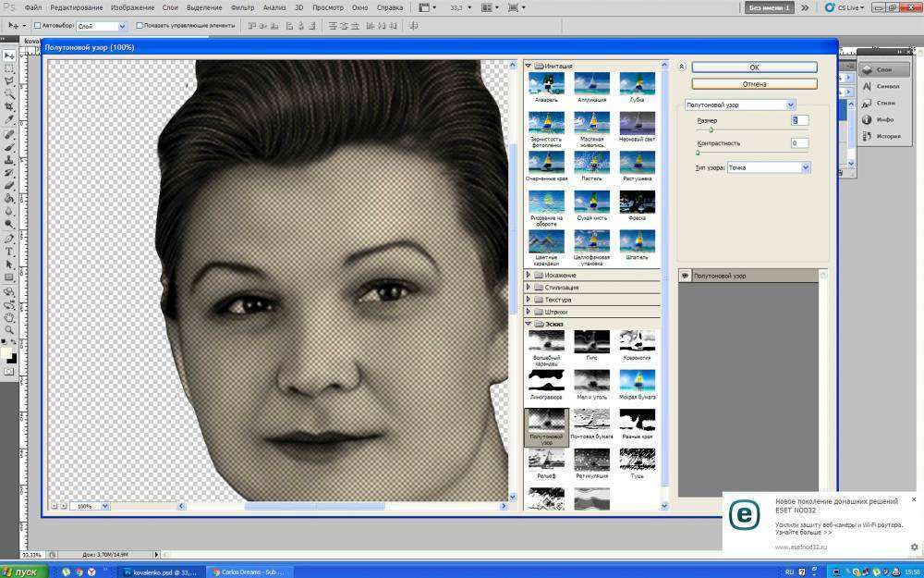The width and height of the screenshot is (924, 578).
Task: Select the Move tool in the toolbox
Action: click(9, 55)
